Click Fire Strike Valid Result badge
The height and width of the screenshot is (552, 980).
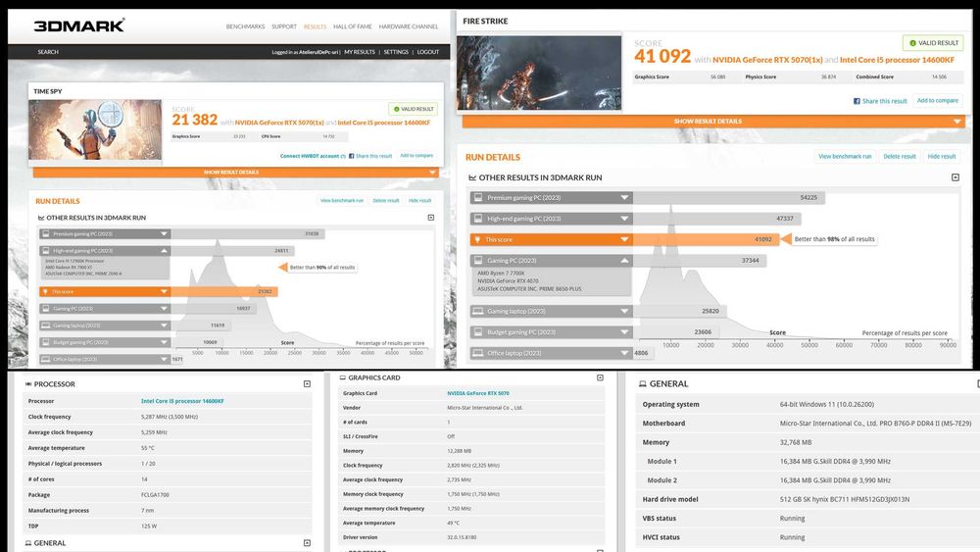tap(933, 42)
